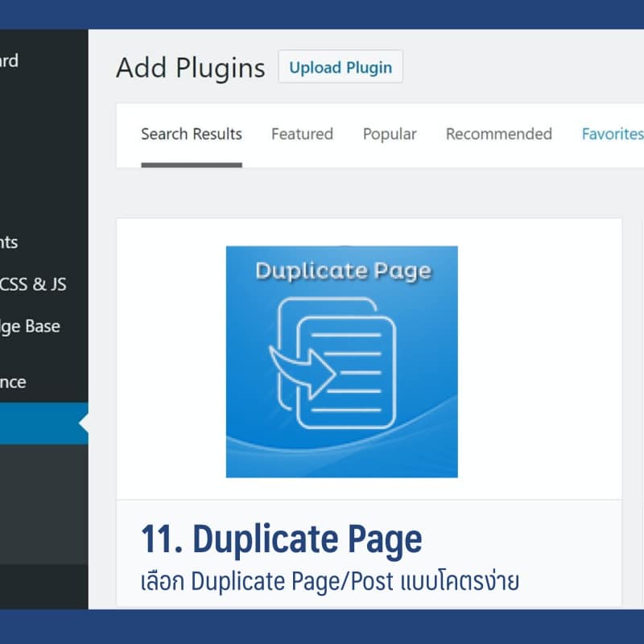This screenshot has height=644, width=644.
Task: Open the Featured plugins tab
Action: tap(302, 134)
